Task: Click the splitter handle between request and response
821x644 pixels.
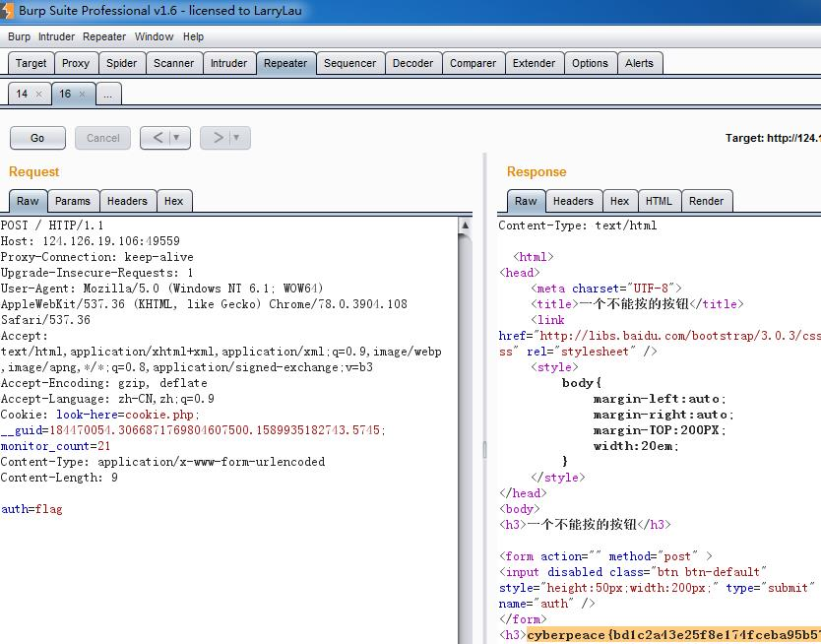Action: click(x=485, y=450)
